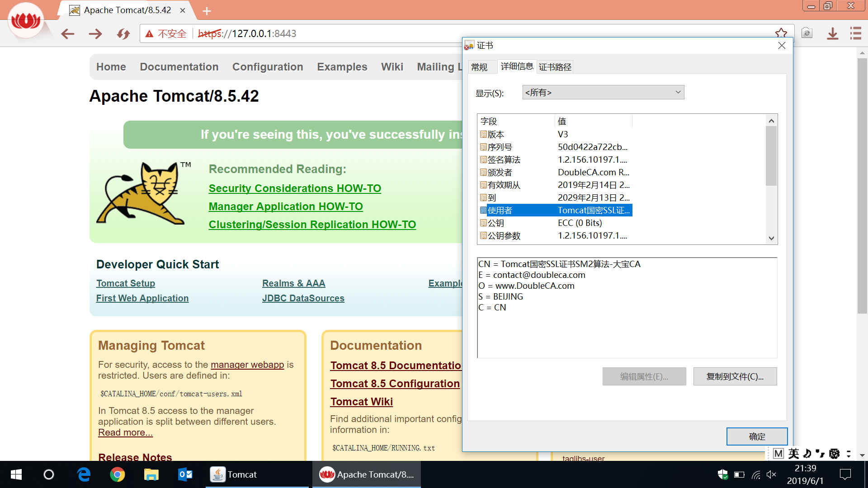The width and height of the screenshot is (868, 488).
Task: Open a new browser tab
Action: 207,11
